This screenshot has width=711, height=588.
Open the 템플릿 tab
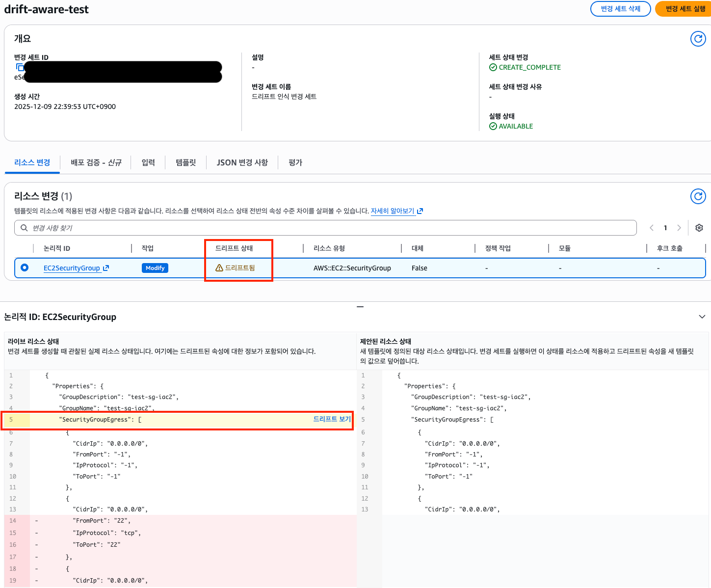[185, 162]
